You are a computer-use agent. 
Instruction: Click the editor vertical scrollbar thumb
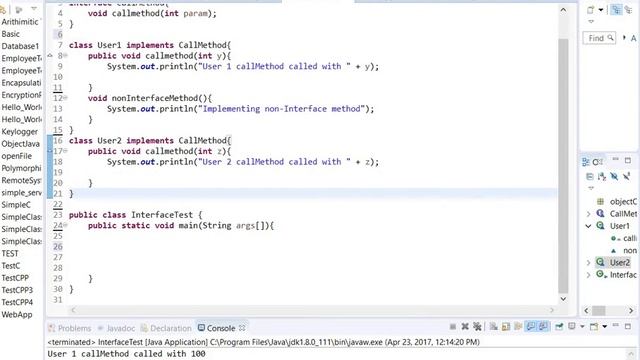click(x=563, y=165)
